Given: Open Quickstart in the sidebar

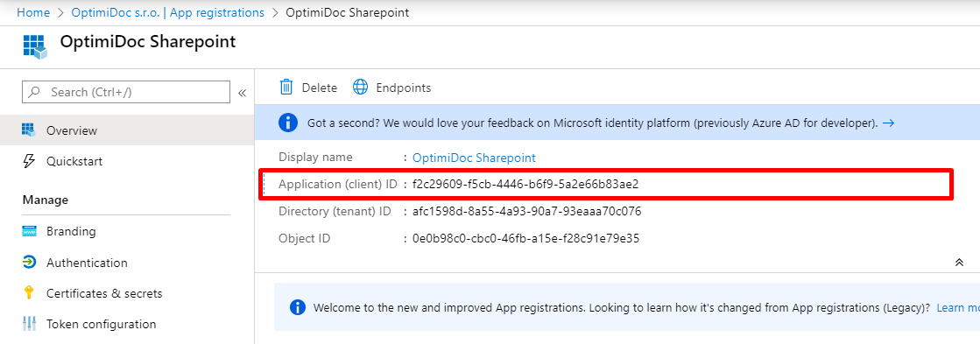Looking at the screenshot, I should coord(74,161).
